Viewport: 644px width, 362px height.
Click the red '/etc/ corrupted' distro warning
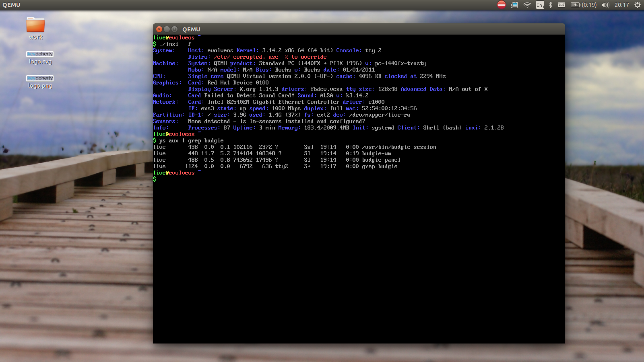click(270, 57)
